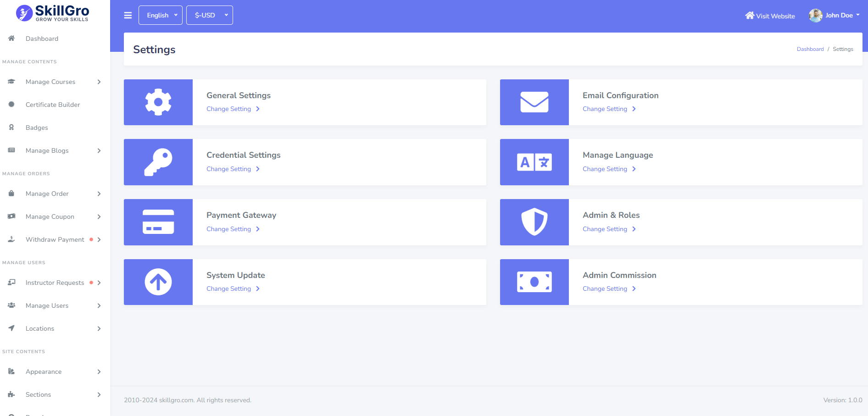Image resolution: width=868 pixels, height=416 pixels.
Task: Open the English language dropdown
Action: pos(161,15)
